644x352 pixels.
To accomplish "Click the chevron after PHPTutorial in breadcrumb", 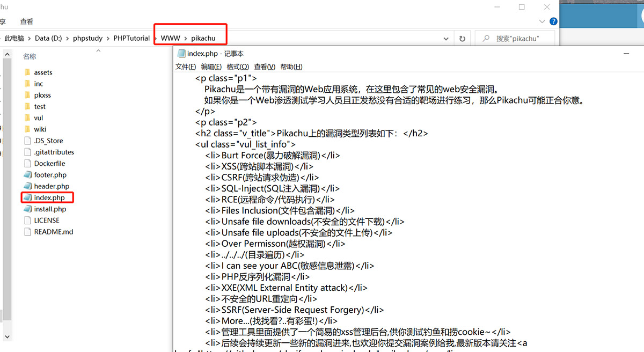I will 156,39.
